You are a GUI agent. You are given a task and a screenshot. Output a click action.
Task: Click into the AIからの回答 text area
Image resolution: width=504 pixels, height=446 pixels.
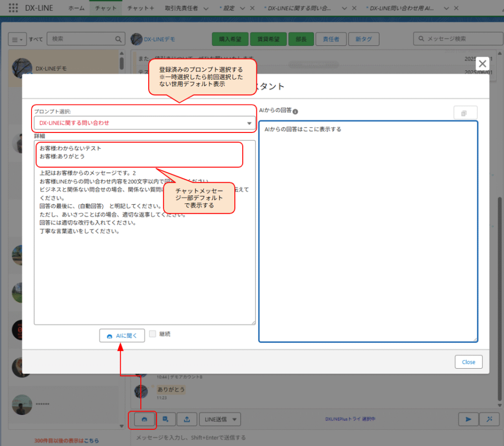pyautogui.click(x=368, y=231)
